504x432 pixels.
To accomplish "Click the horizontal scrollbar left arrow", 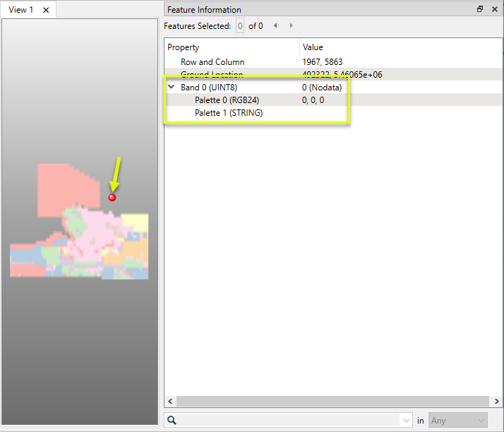I will (169, 402).
